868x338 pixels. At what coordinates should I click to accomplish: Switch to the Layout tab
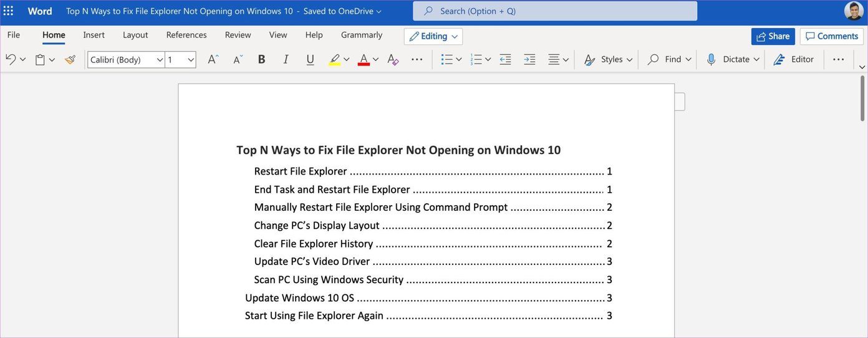(135, 35)
